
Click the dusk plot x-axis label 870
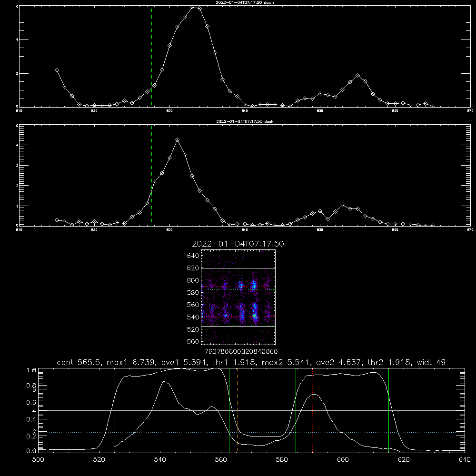[470, 230]
